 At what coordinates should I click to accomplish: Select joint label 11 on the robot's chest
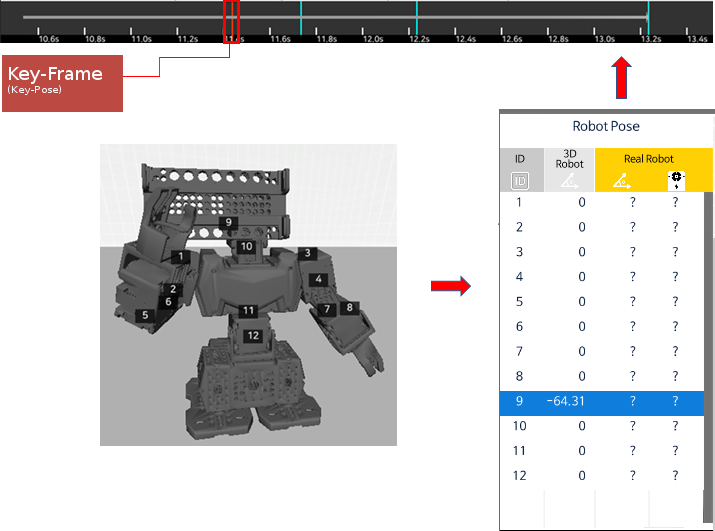tap(248, 311)
